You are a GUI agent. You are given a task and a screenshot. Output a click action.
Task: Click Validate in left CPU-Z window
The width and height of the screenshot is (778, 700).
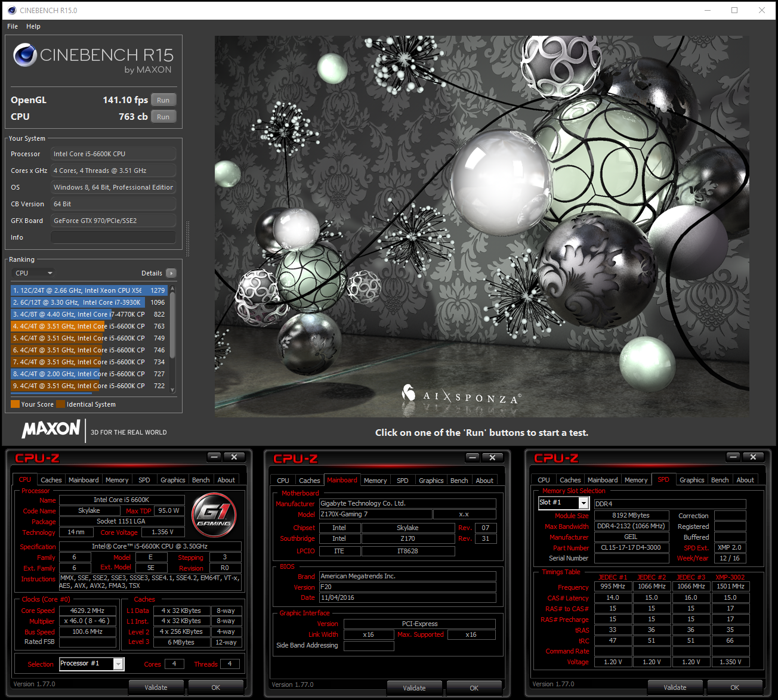[156, 687]
